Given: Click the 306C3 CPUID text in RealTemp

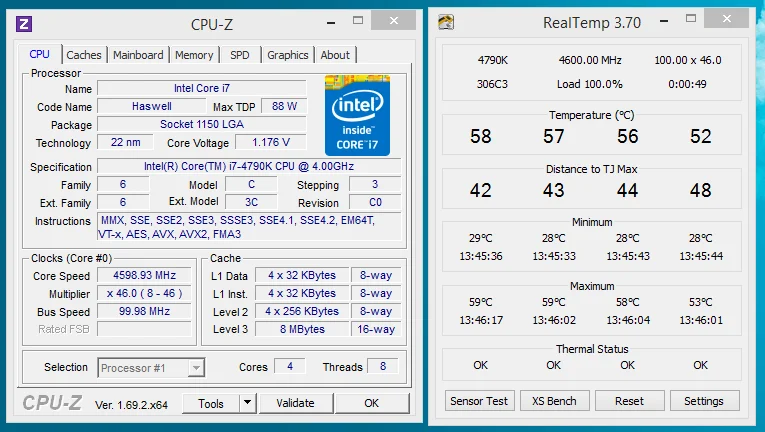Looking at the screenshot, I should 492,84.
